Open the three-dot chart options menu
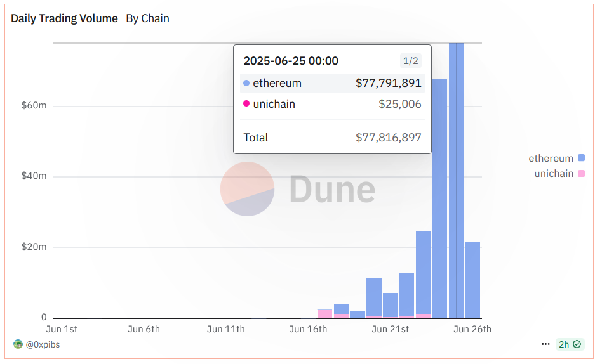 point(545,344)
